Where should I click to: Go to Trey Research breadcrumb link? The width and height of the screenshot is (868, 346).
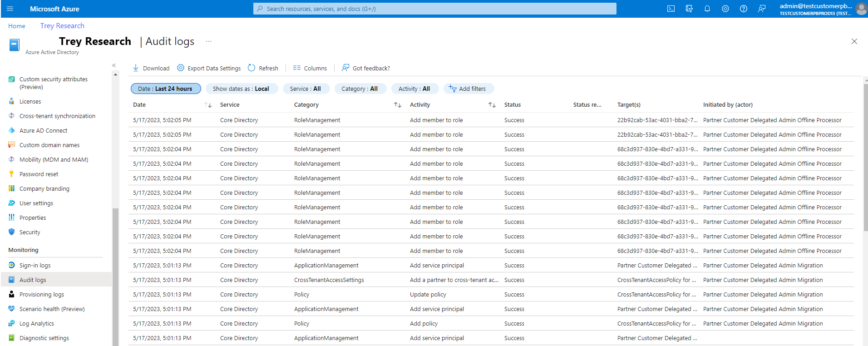pos(62,26)
